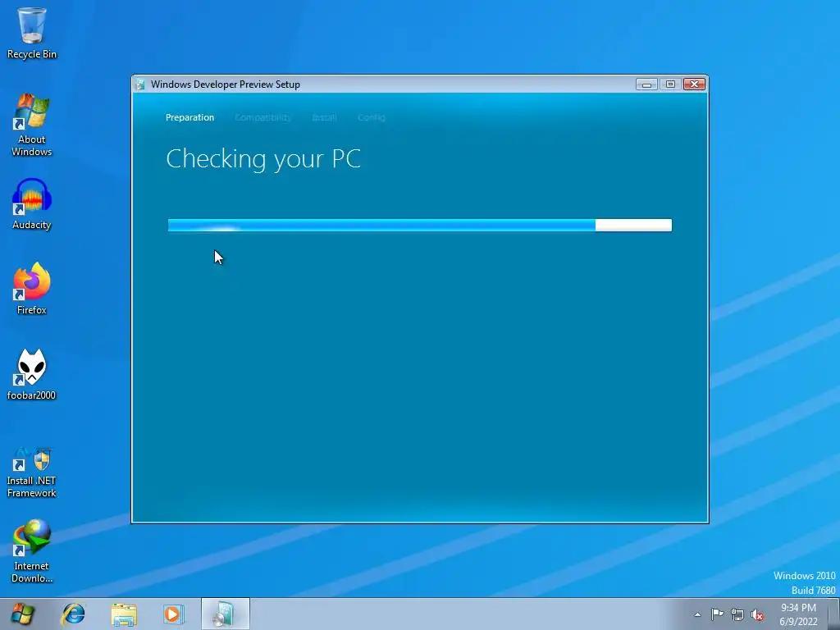Image resolution: width=840 pixels, height=630 pixels.
Task: Launch Firefox desktop shortcut
Action: click(32, 289)
